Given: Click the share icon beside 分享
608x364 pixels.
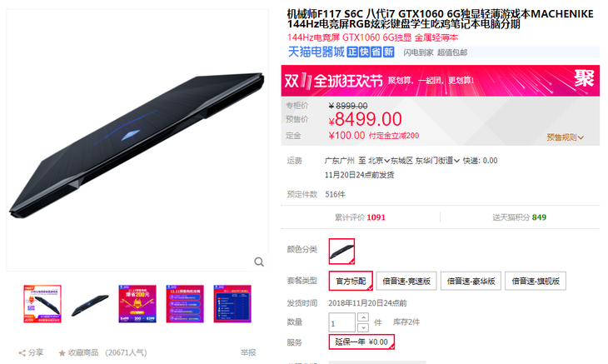Looking at the screenshot, I should [x=22, y=353].
